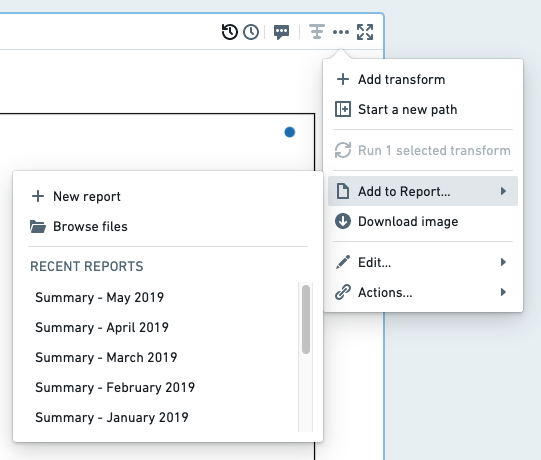Click the pencil icon beside Edit
Image resolution: width=541 pixels, height=460 pixels.
click(x=343, y=262)
